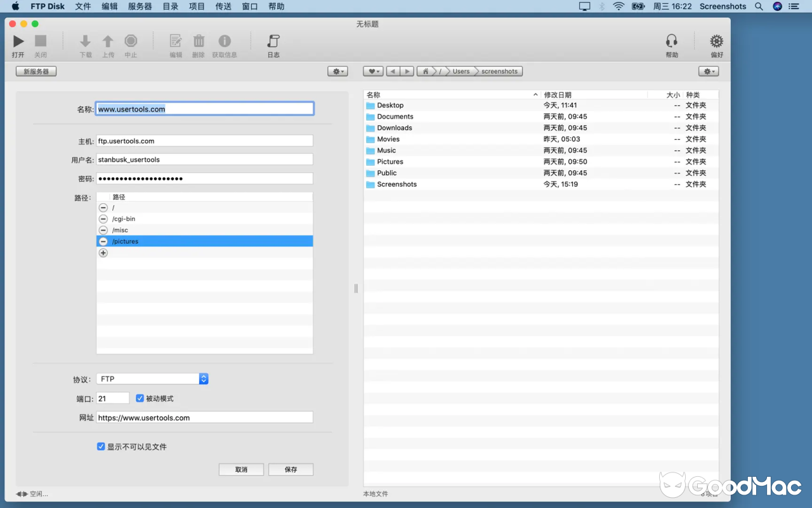Open 获取信息 get info icon
The width and height of the screenshot is (812, 508).
tap(224, 42)
